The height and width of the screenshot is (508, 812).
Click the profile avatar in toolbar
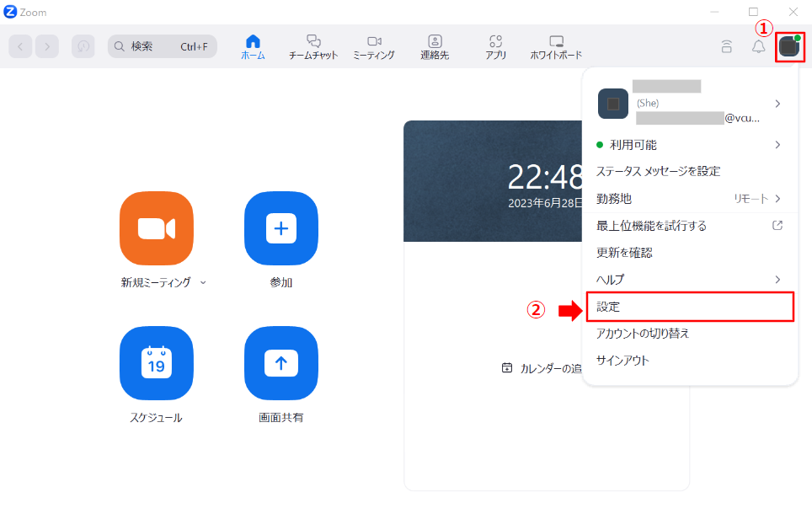(790, 46)
